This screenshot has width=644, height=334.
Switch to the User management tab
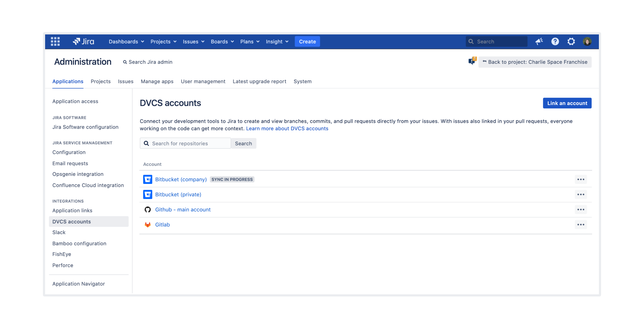[x=203, y=81]
